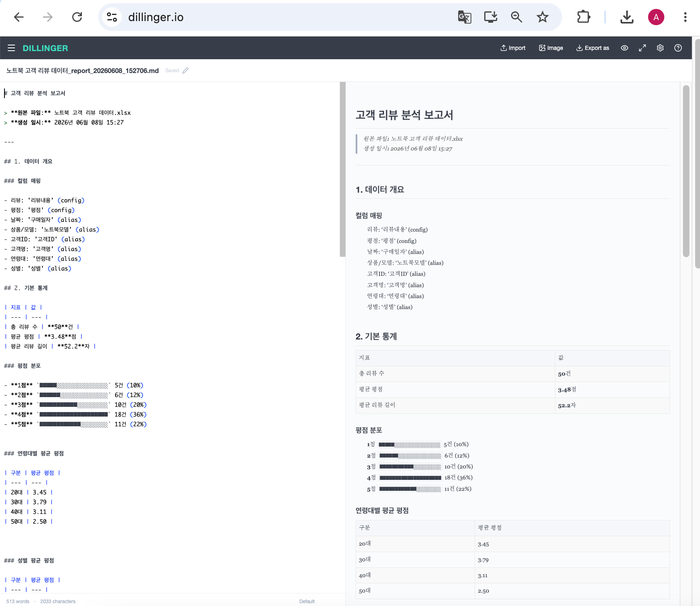The height and width of the screenshot is (606, 700).
Task: Toggle the preview eye icon
Action: [625, 48]
